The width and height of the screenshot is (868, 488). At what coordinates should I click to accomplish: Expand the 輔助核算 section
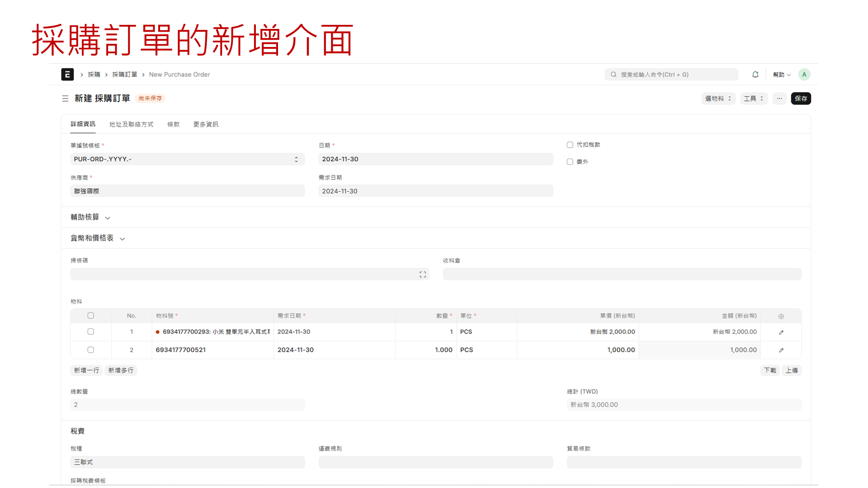click(90, 217)
